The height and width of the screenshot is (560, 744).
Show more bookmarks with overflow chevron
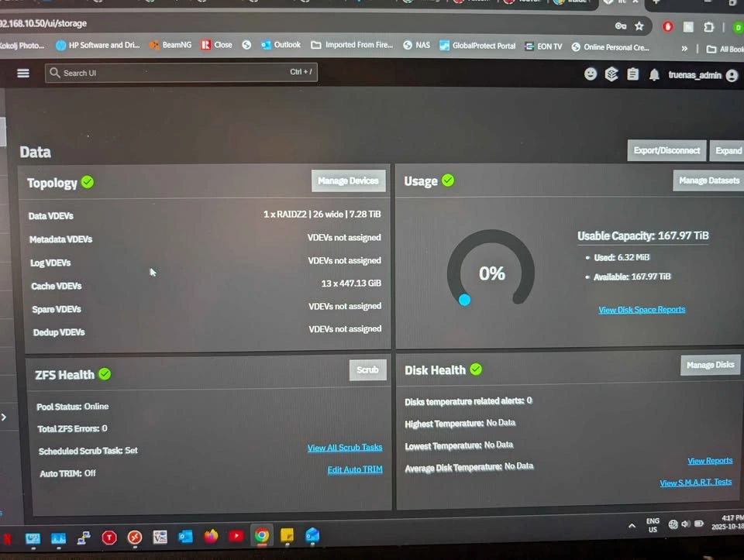click(x=684, y=48)
